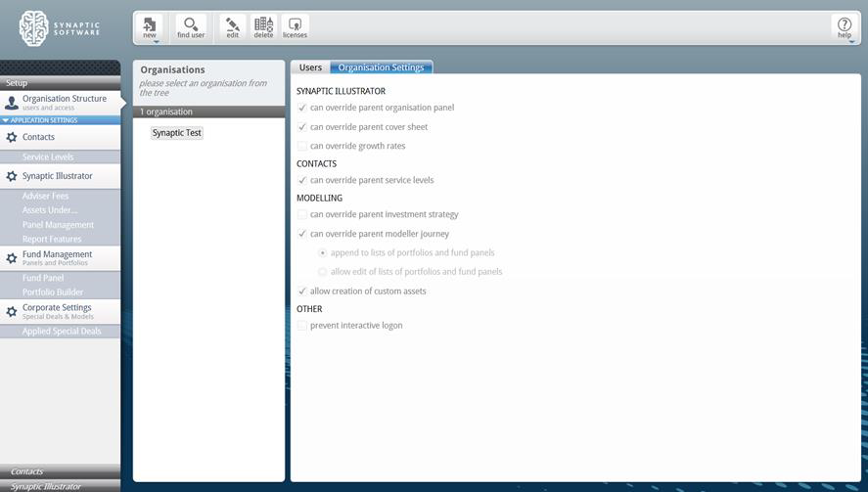The image size is (868, 492).
Task: Toggle can override parent cover sheet
Action: [302, 127]
